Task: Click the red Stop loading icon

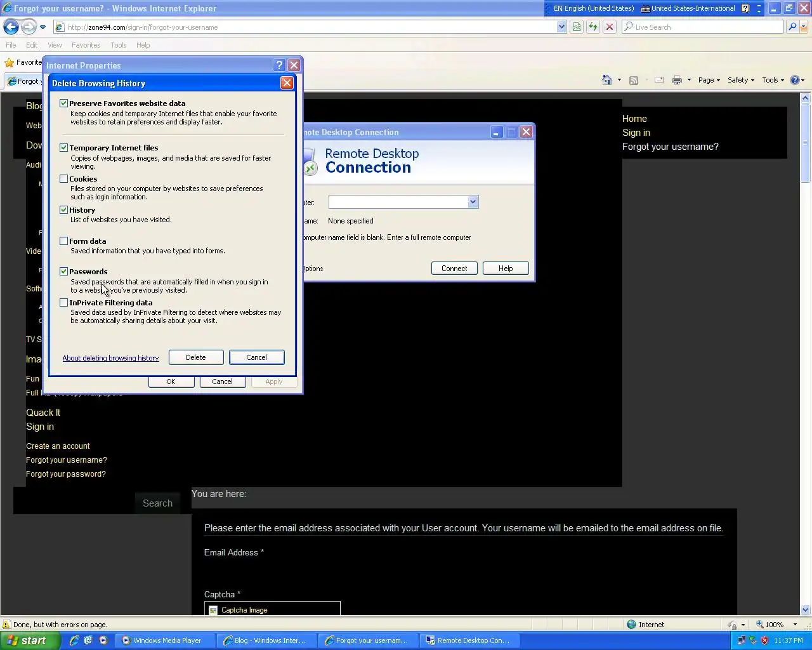Action: tap(609, 27)
